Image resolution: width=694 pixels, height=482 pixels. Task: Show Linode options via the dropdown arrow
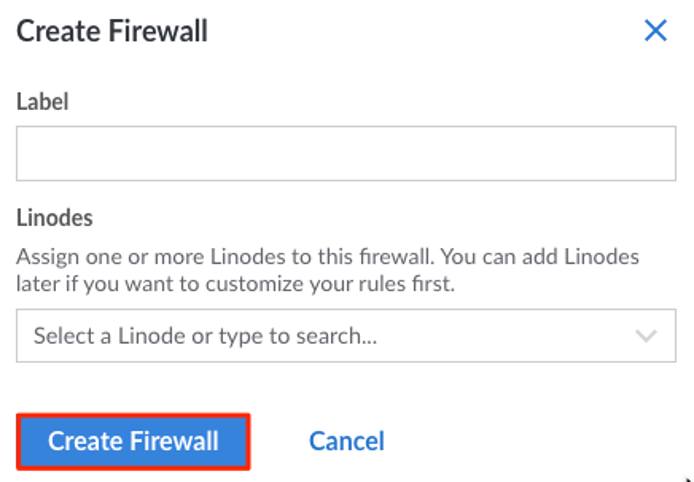pos(647,336)
